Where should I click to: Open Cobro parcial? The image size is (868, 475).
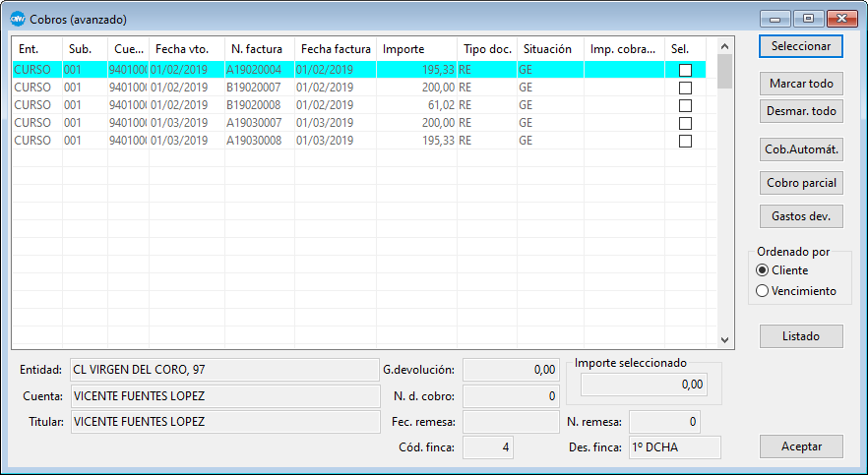(801, 183)
